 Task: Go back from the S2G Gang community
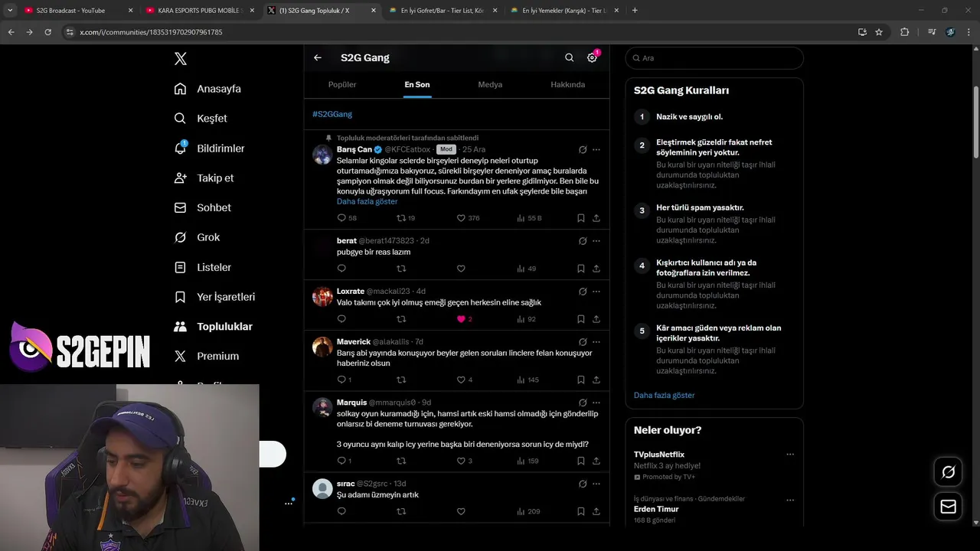click(x=318, y=57)
